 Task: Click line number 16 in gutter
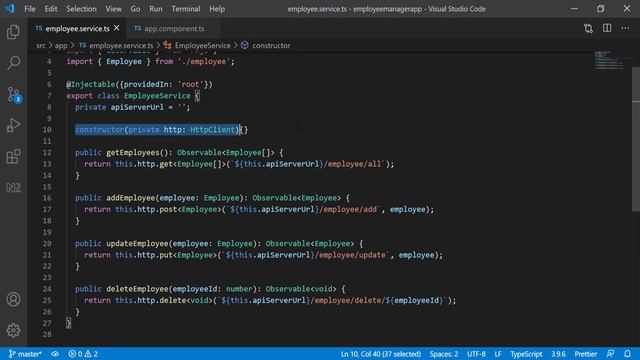[x=47, y=198]
